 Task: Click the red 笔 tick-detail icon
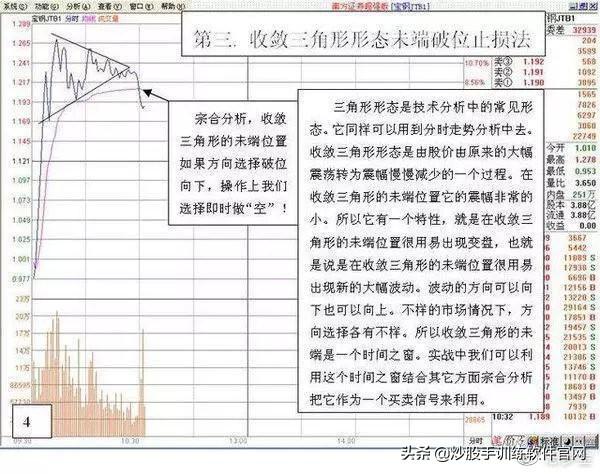coord(496,441)
